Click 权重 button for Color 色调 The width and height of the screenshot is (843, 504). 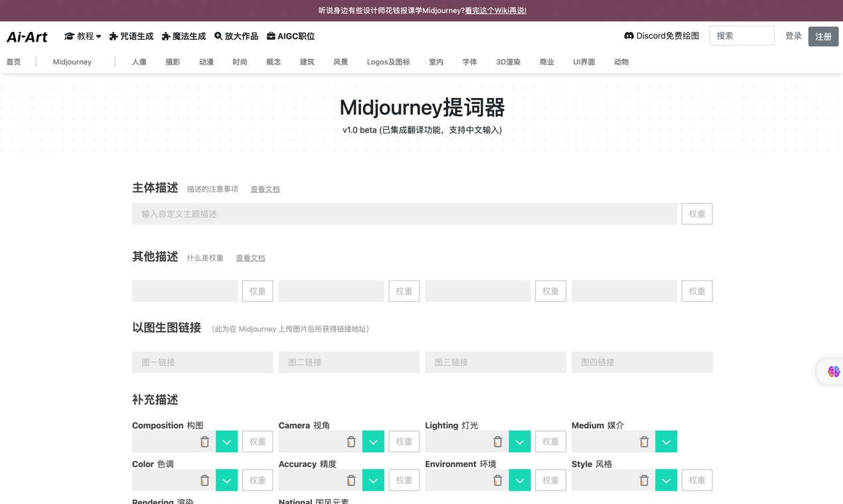pos(258,480)
